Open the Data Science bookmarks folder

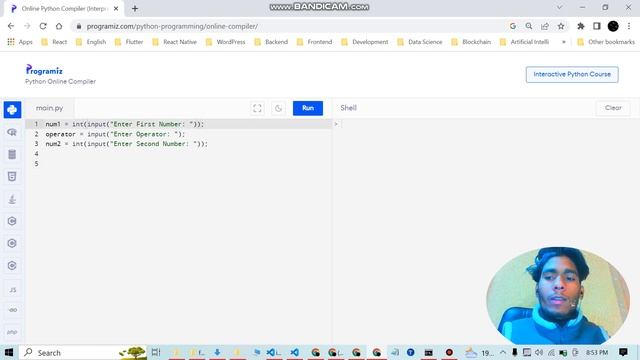coord(420,42)
